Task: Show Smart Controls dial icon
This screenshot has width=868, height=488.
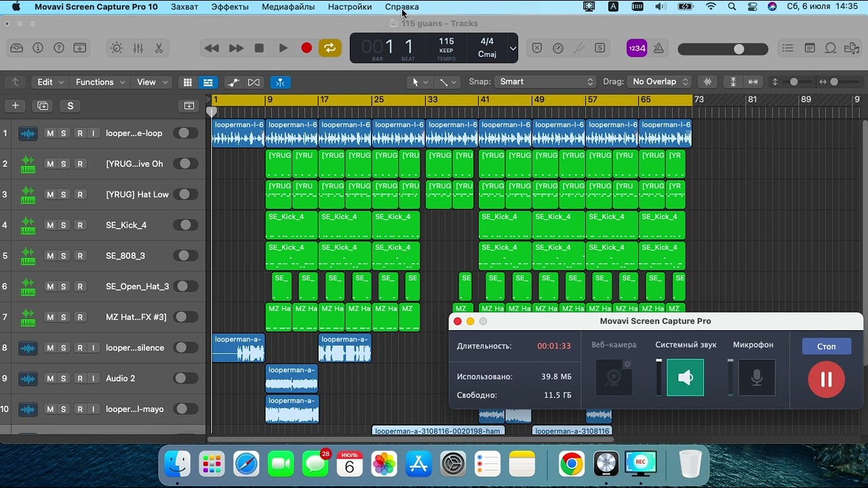Action: (x=117, y=48)
